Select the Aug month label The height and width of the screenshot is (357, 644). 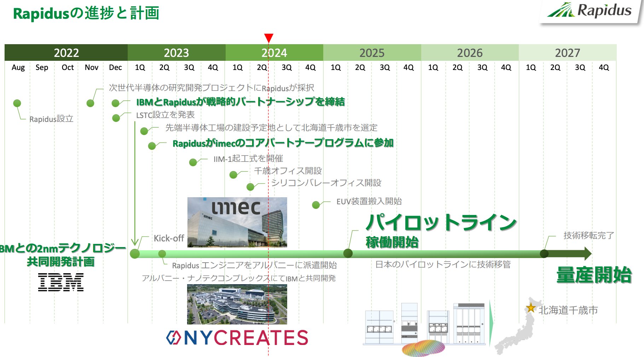pos(18,68)
